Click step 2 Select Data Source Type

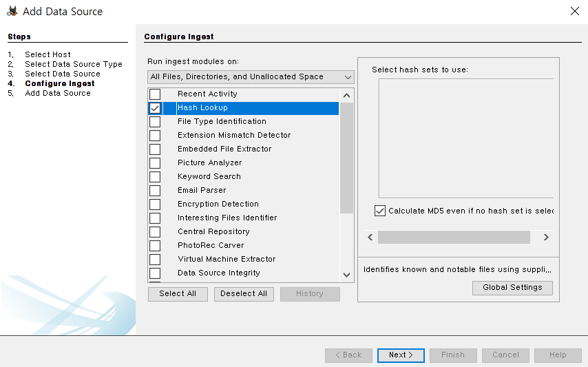tap(74, 64)
